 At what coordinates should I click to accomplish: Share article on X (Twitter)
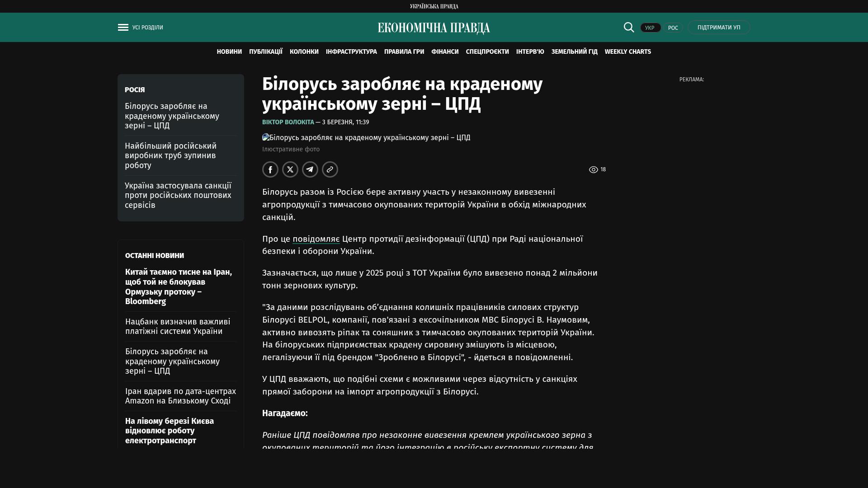[x=290, y=169]
